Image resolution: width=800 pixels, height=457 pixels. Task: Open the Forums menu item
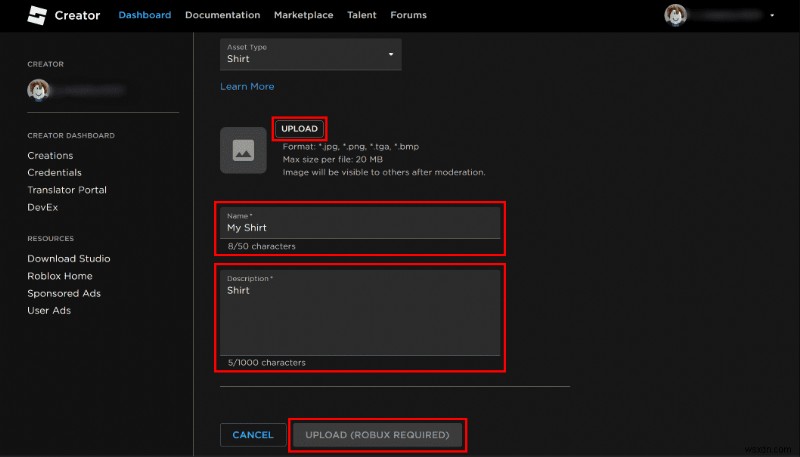click(x=408, y=15)
